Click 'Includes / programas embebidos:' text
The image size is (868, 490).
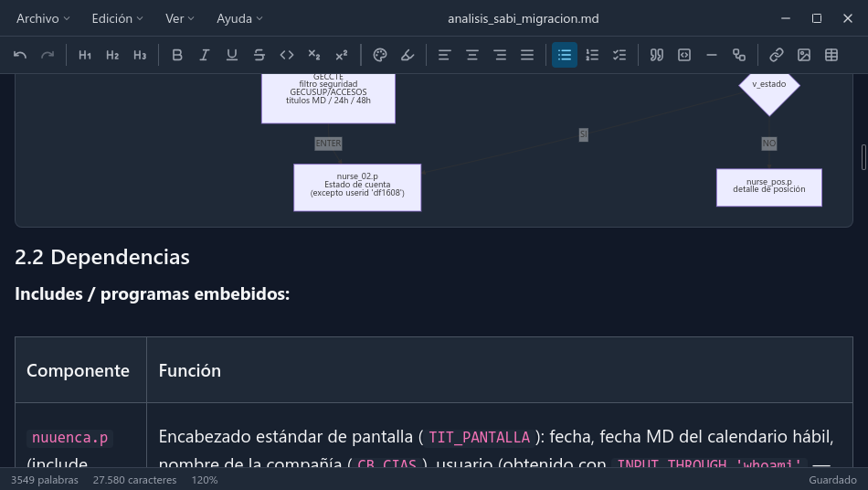(153, 293)
